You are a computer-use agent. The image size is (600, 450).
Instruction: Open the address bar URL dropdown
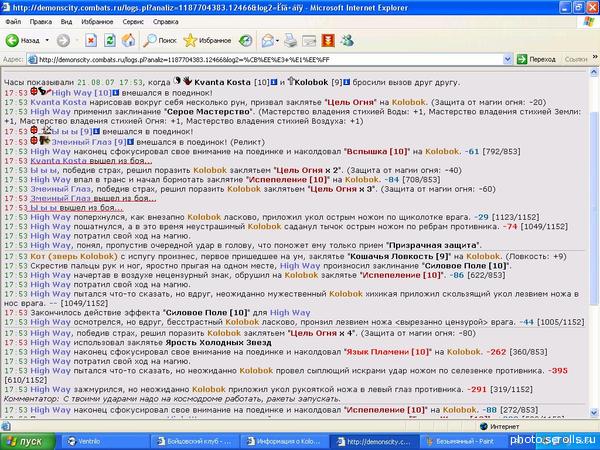[519, 59]
